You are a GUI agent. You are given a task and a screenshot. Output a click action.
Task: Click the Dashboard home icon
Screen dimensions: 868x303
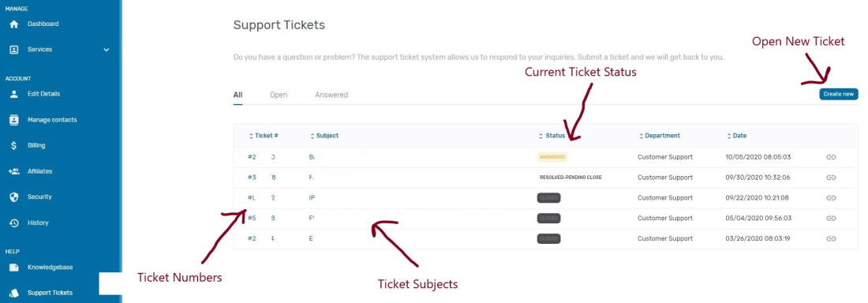[x=14, y=24]
